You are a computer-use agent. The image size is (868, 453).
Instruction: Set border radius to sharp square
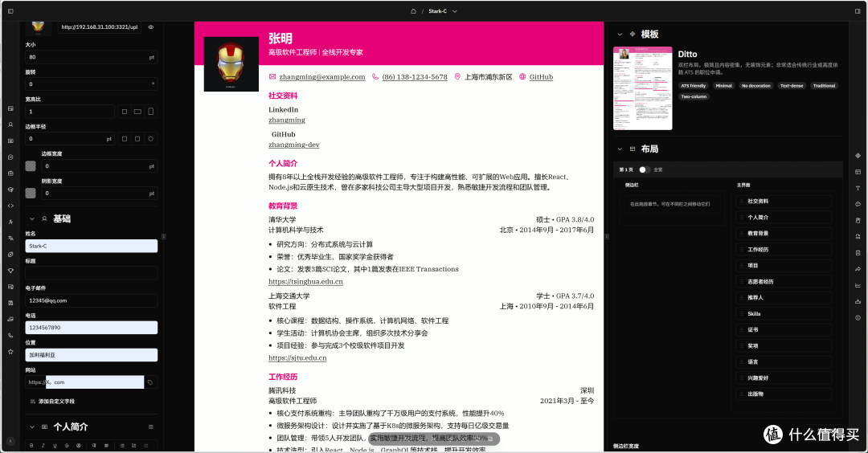click(124, 139)
